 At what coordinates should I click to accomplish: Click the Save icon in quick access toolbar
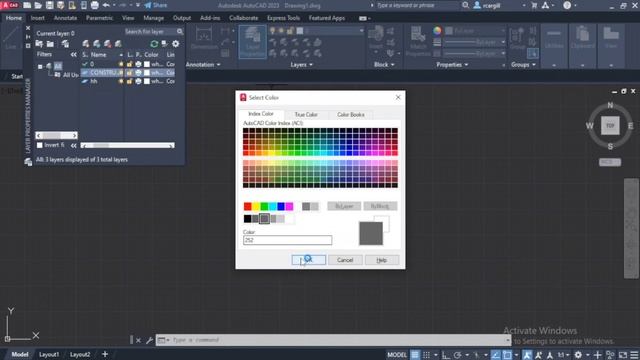49,5
